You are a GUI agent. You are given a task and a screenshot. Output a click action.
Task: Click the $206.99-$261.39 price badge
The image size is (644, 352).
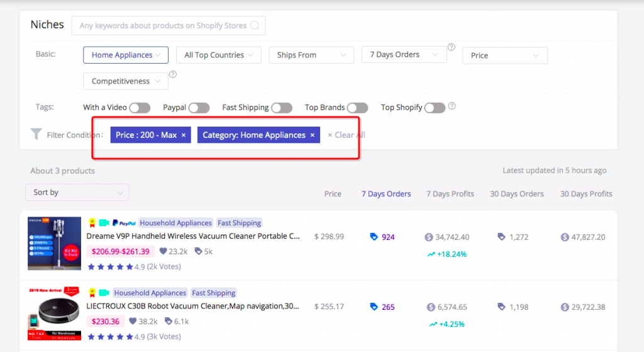(120, 251)
